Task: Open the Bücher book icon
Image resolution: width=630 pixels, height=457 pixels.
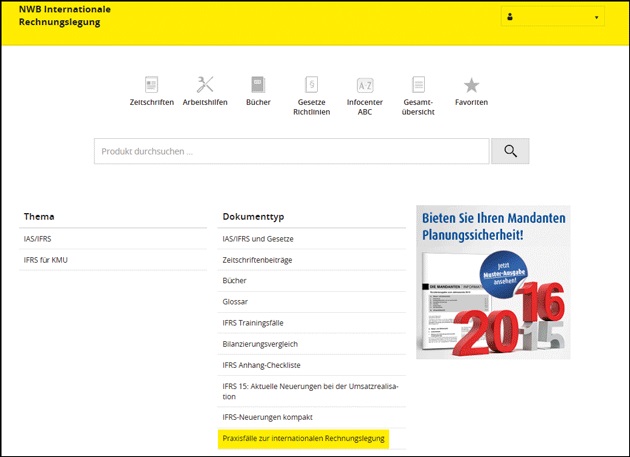Action: click(258, 85)
